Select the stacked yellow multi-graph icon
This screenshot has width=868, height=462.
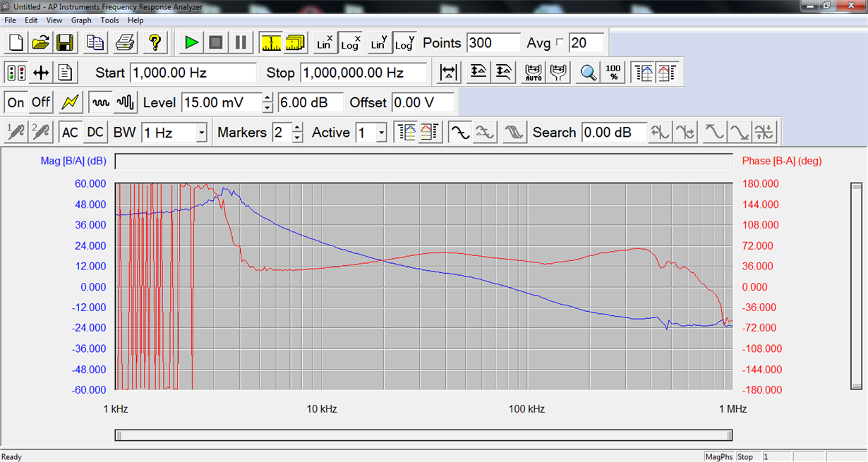[296, 42]
